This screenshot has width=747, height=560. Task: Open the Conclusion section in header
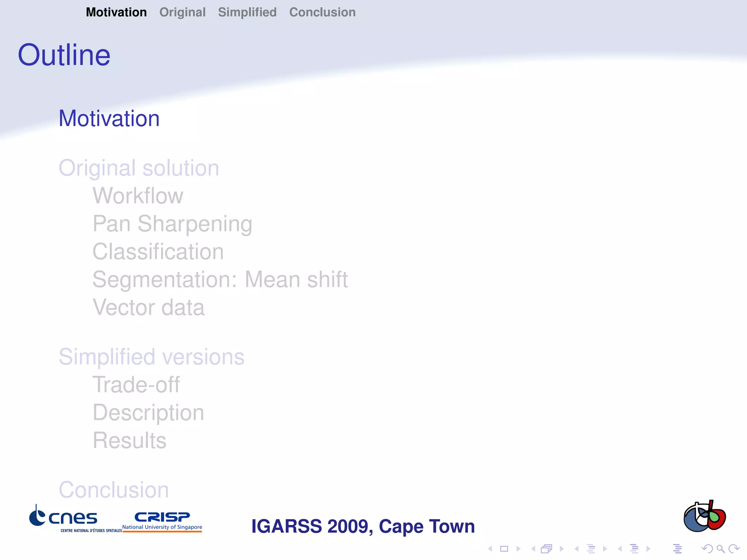click(x=322, y=12)
